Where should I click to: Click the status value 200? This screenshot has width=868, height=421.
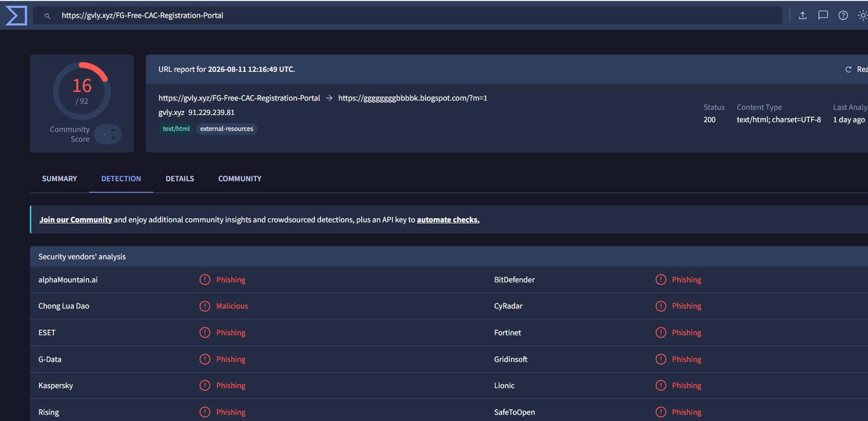pyautogui.click(x=709, y=120)
